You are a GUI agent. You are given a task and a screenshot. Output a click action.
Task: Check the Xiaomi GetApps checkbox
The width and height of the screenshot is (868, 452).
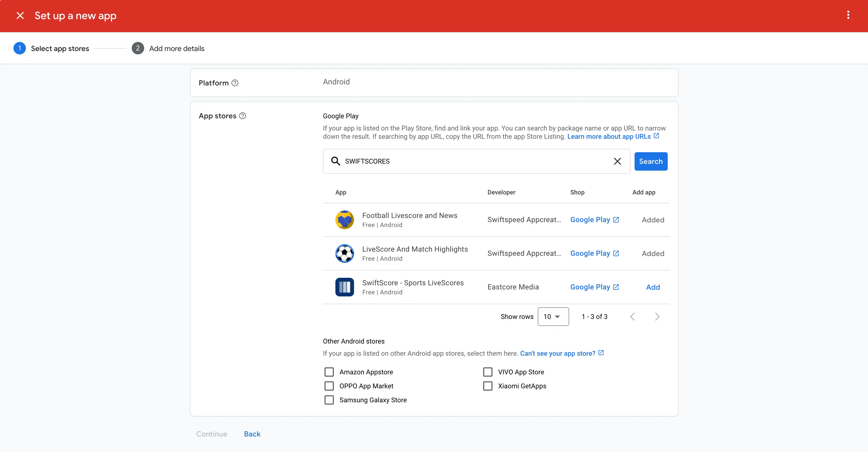tap(488, 386)
